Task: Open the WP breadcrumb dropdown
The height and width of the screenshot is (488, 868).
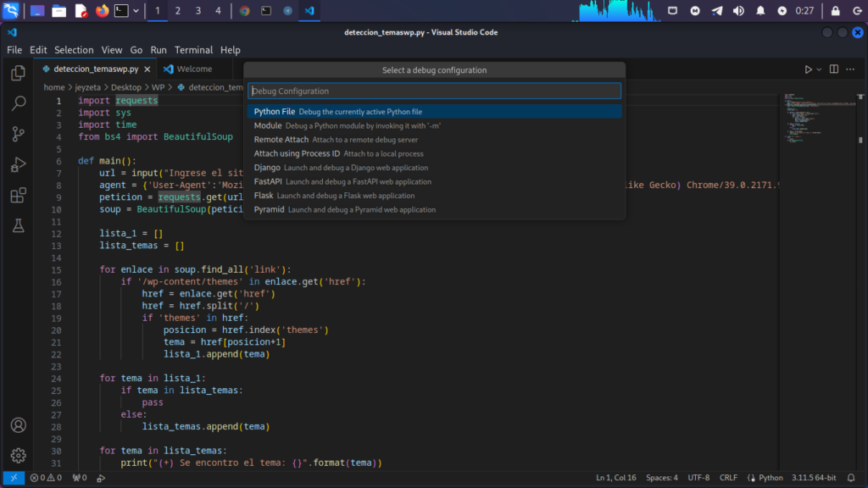Action: 159,86
